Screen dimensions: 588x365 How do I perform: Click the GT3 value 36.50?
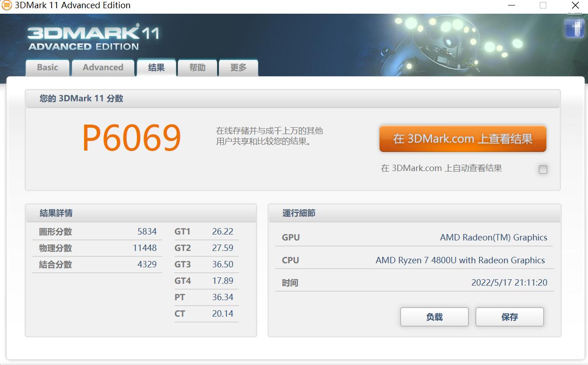[x=223, y=265]
